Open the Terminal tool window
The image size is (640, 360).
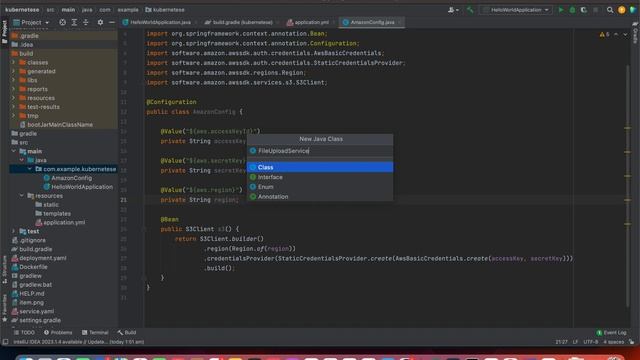pyautogui.click(x=95, y=333)
